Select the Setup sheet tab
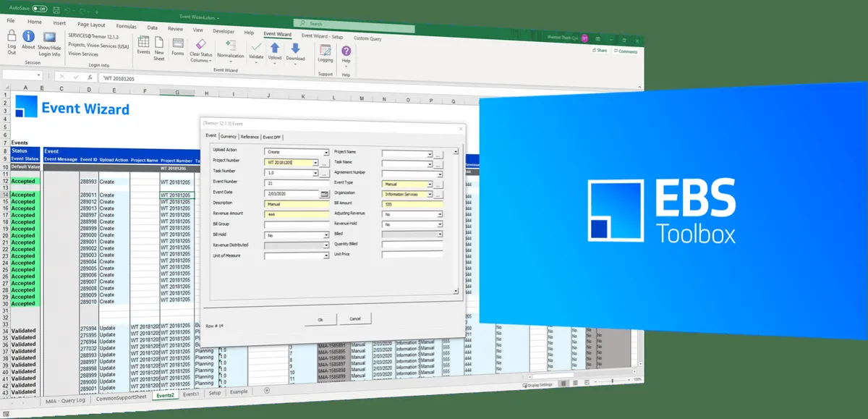 [215, 393]
